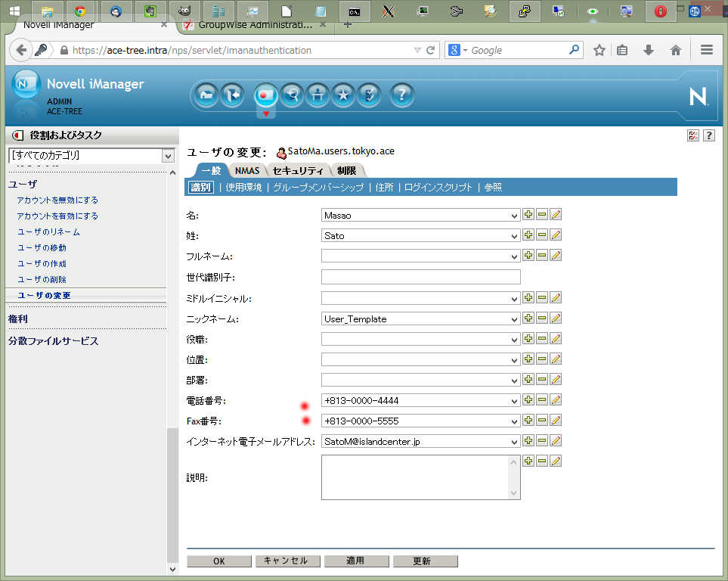This screenshot has height=581, width=728.
Task: Switch to GroupWise Administration browser tab
Action: point(255,25)
